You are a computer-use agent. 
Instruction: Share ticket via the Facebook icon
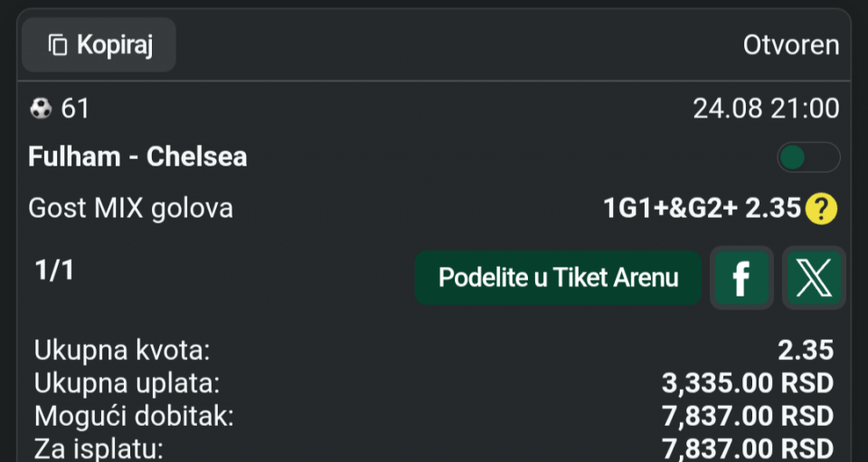[741, 278]
